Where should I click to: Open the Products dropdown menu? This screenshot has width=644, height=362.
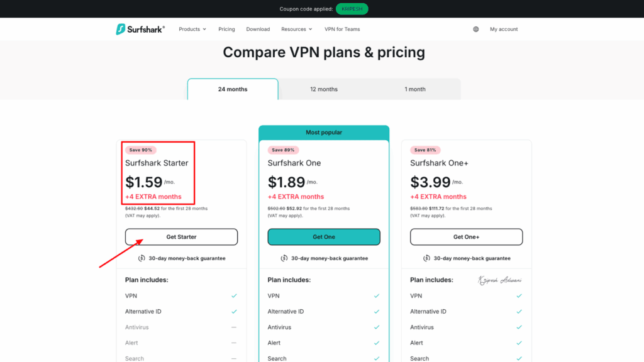click(x=192, y=29)
